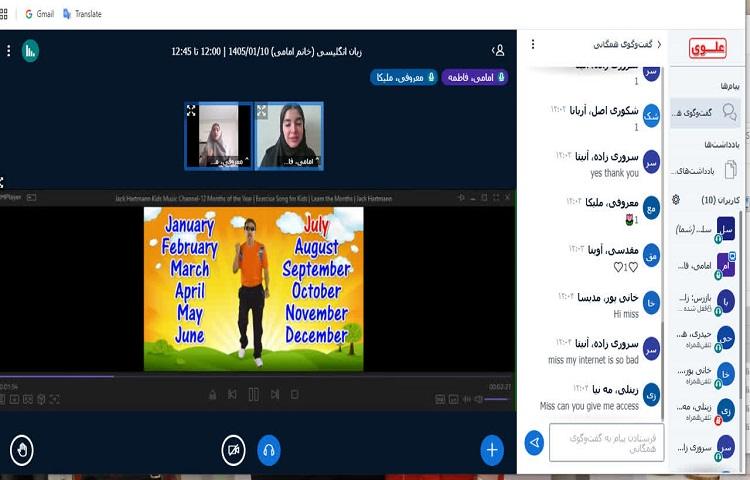The height and width of the screenshot is (480, 750).
Task: Click the speaker mute icon in media player
Action: [478, 399]
